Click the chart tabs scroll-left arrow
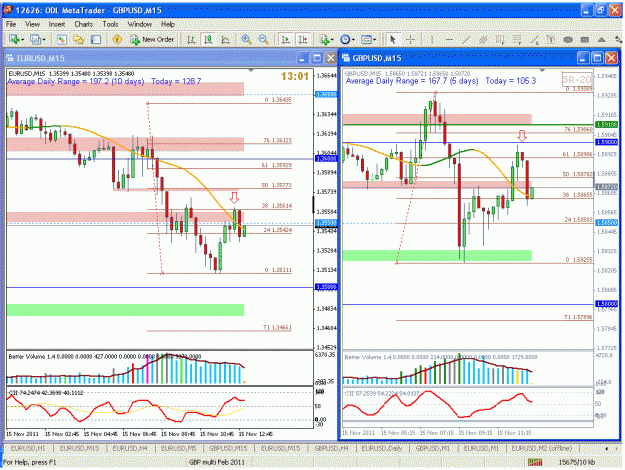625x470 pixels. 607,448
